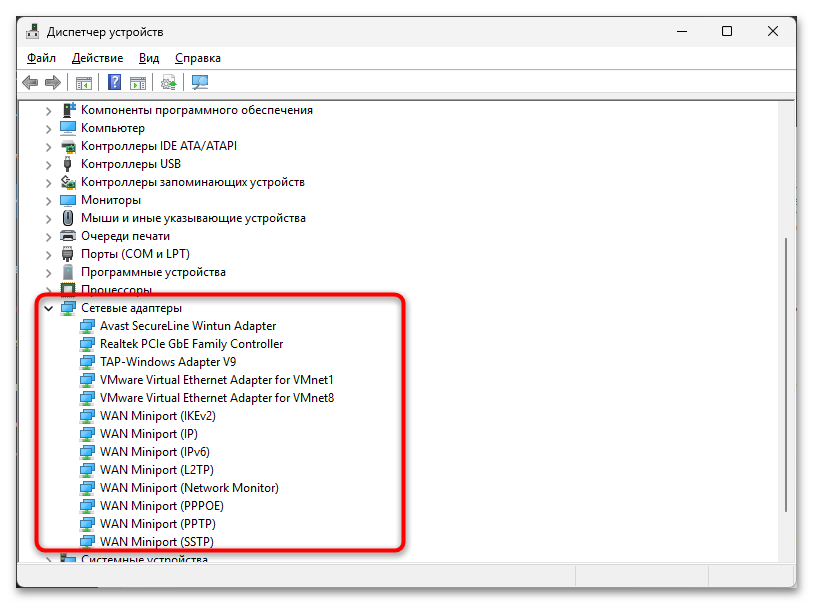Expand the Контроллеры USB node
The height and width of the screenshot is (604, 813).
(x=48, y=165)
